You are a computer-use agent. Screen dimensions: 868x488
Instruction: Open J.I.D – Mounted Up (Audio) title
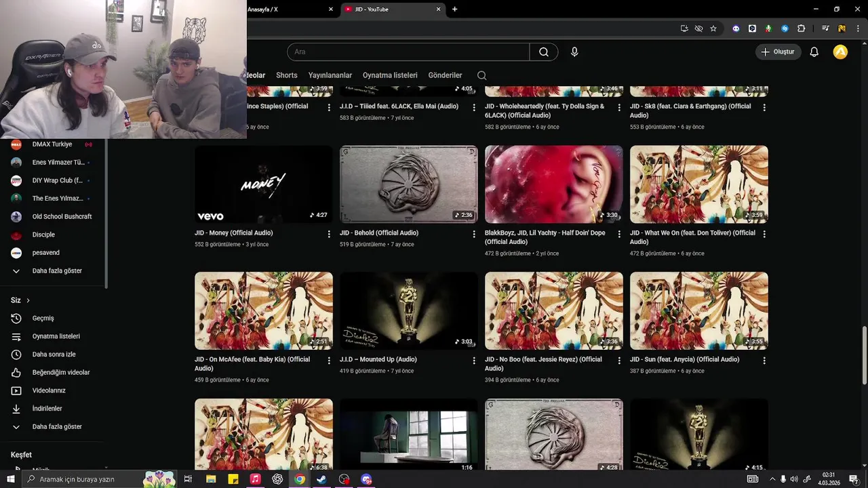coord(378,360)
